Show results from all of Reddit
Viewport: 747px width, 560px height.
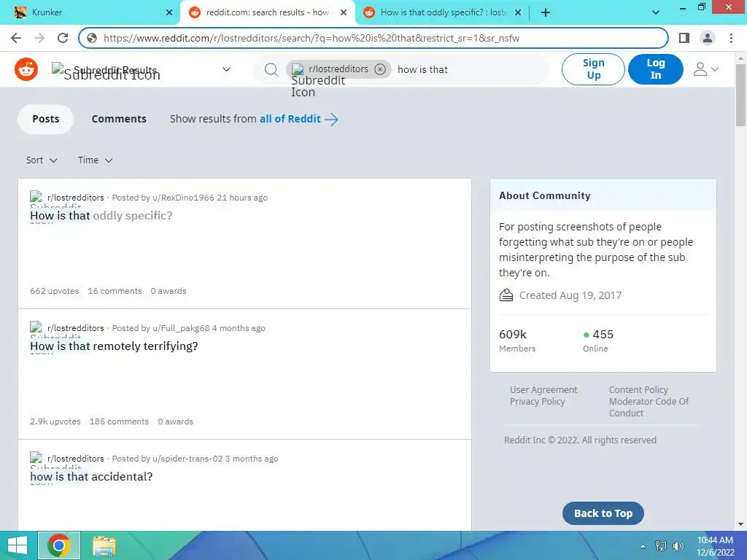(x=254, y=119)
